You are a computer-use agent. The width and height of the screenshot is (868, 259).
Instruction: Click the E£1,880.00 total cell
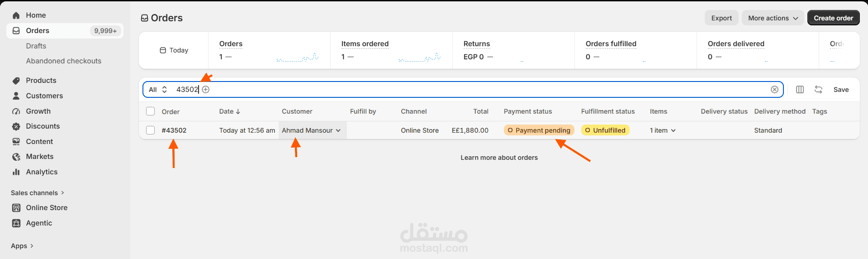470,130
